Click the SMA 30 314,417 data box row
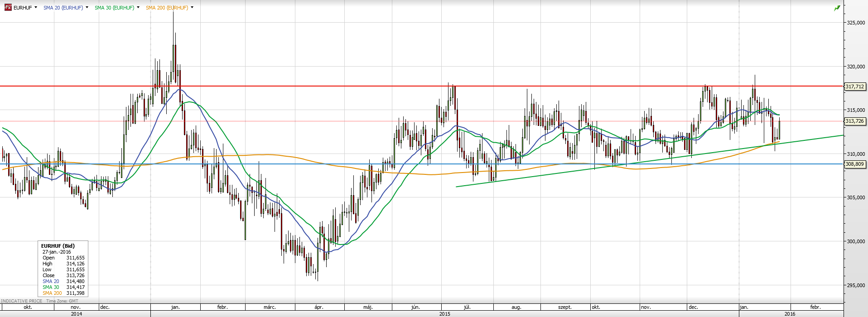 pyautogui.click(x=63, y=287)
